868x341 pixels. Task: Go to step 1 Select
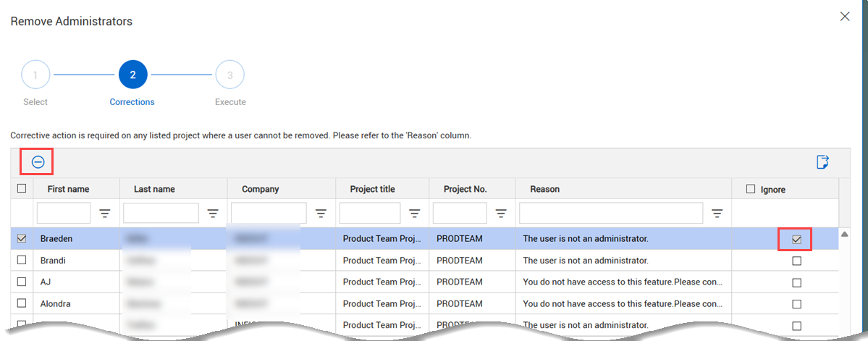coord(35,75)
